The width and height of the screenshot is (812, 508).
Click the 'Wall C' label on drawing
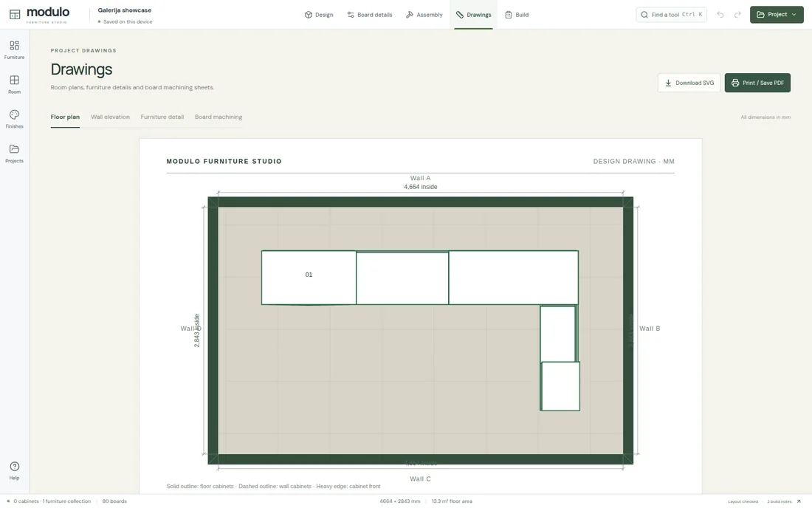point(421,479)
